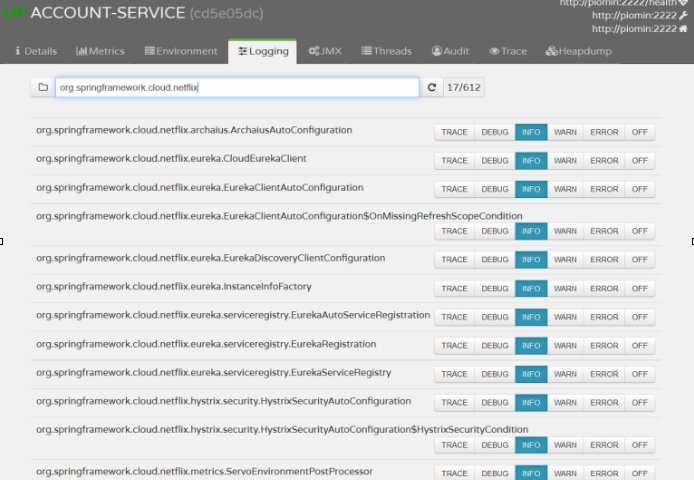This screenshot has height=480, width=694.
Task: Set EurekaClientAutoConfiguration logger to DEBUG
Action: [495, 189]
